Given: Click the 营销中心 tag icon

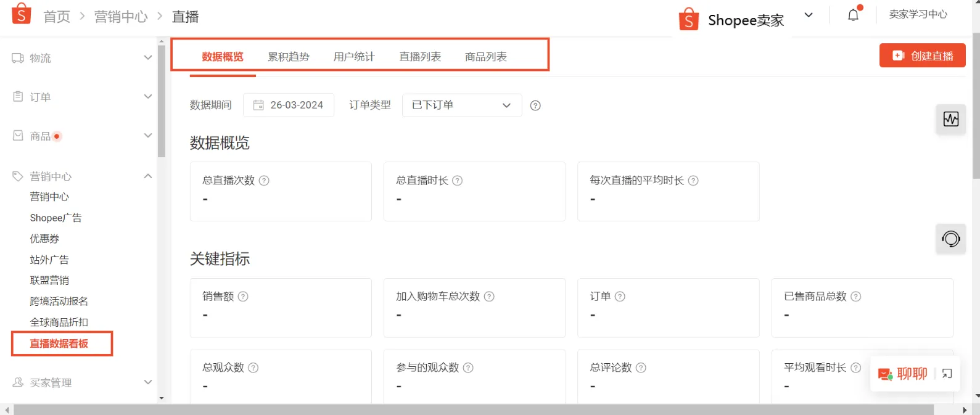Looking at the screenshot, I should (18, 176).
